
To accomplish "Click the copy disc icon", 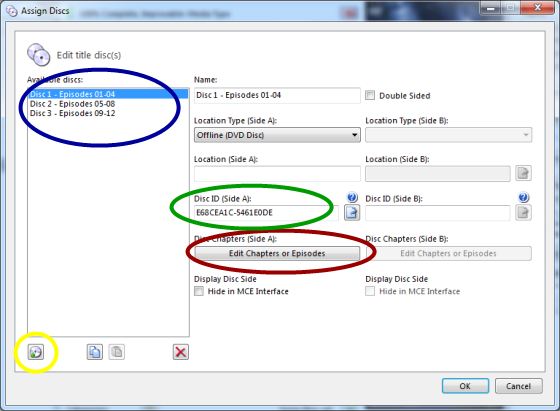I will click(95, 352).
